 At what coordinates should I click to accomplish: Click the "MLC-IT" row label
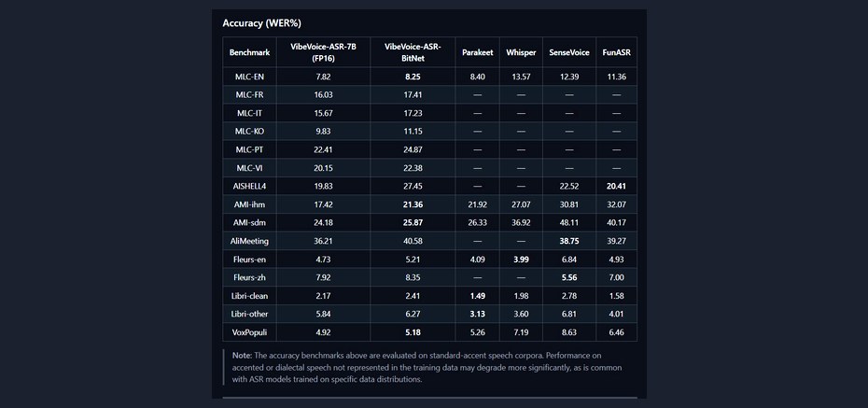point(249,113)
